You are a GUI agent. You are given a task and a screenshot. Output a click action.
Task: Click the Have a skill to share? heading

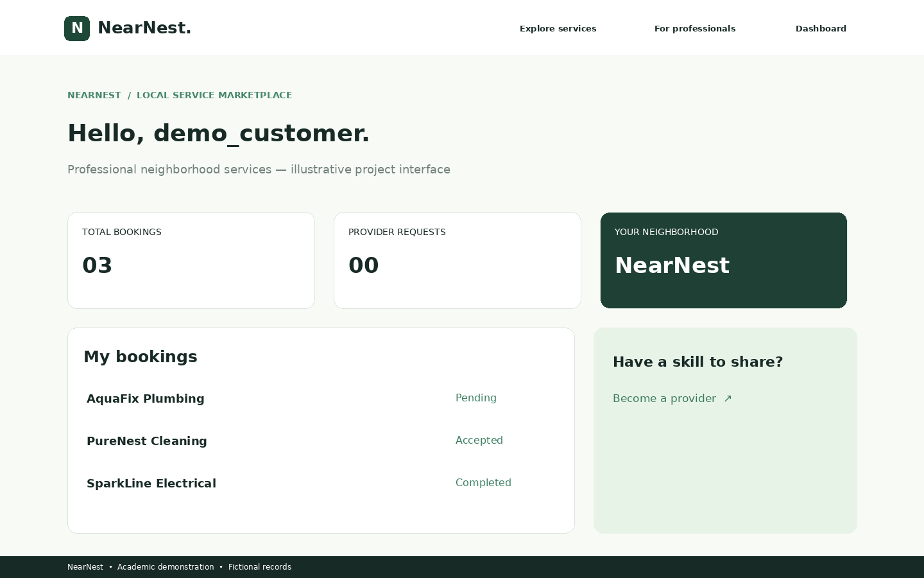pyautogui.click(x=698, y=362)
